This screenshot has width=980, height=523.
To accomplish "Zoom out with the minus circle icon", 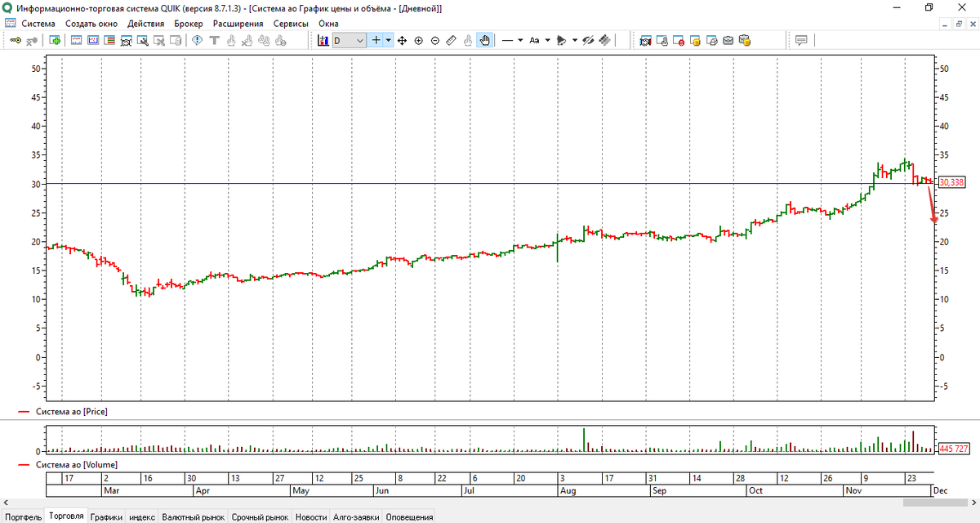I will [434, 40].
